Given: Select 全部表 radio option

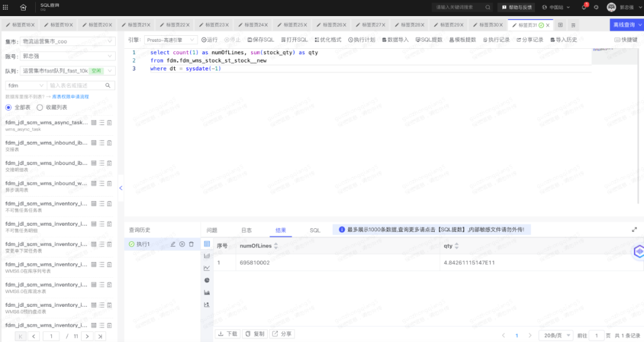Looking at the screenshot, I should [8, 107].
